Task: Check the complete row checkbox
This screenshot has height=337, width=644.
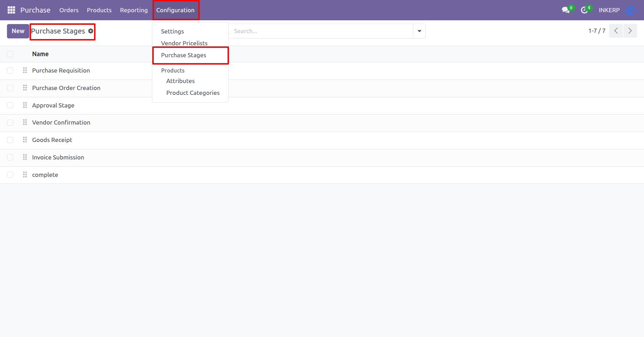Action: [10, 175]
